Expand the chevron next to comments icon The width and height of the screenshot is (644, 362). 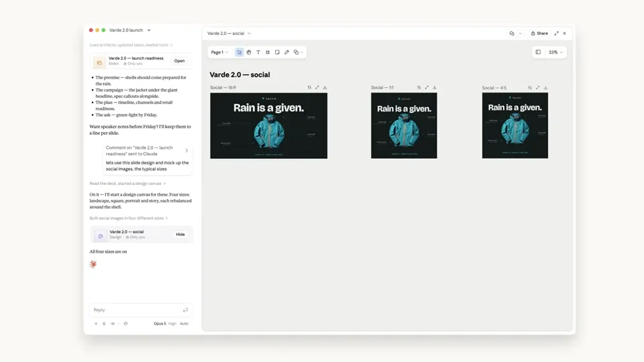(x=521, y=34)
